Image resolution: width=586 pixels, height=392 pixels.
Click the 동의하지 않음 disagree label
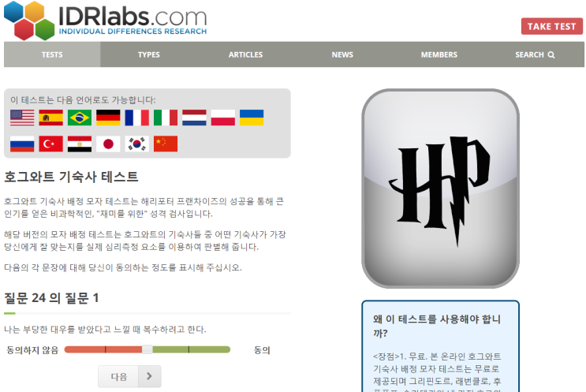click(32, 350)
